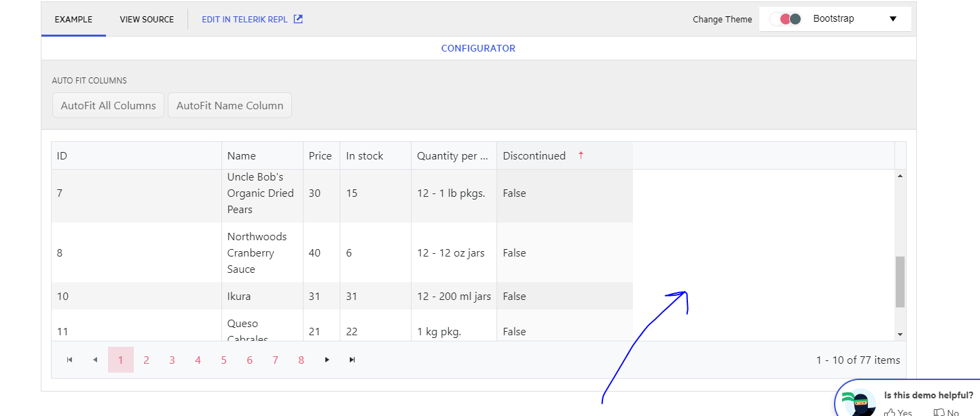Click the external link icon beside Telerik REPL
980x416 pixels.
coord(298,19)
